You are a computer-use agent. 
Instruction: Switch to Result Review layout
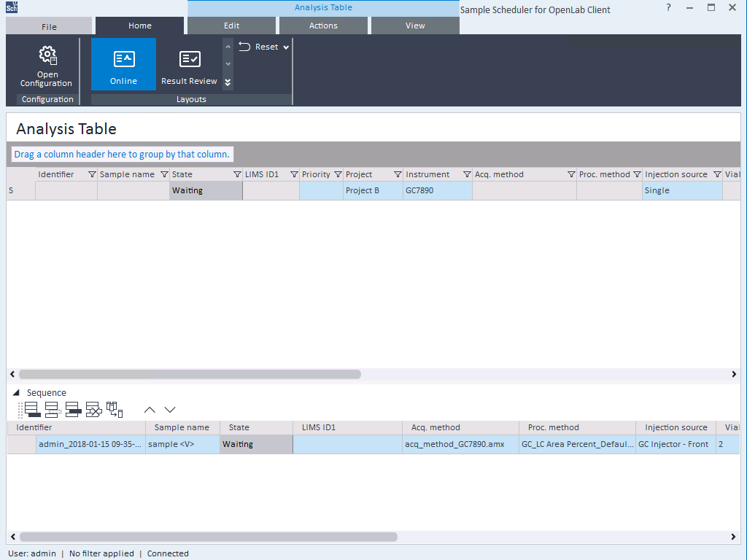(189, 65)
